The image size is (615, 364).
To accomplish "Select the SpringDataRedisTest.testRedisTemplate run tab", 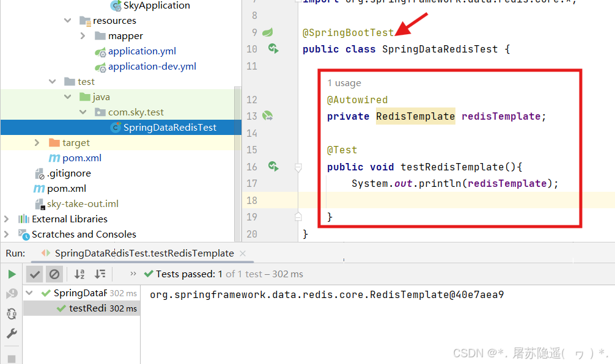I will pos(144,253).
